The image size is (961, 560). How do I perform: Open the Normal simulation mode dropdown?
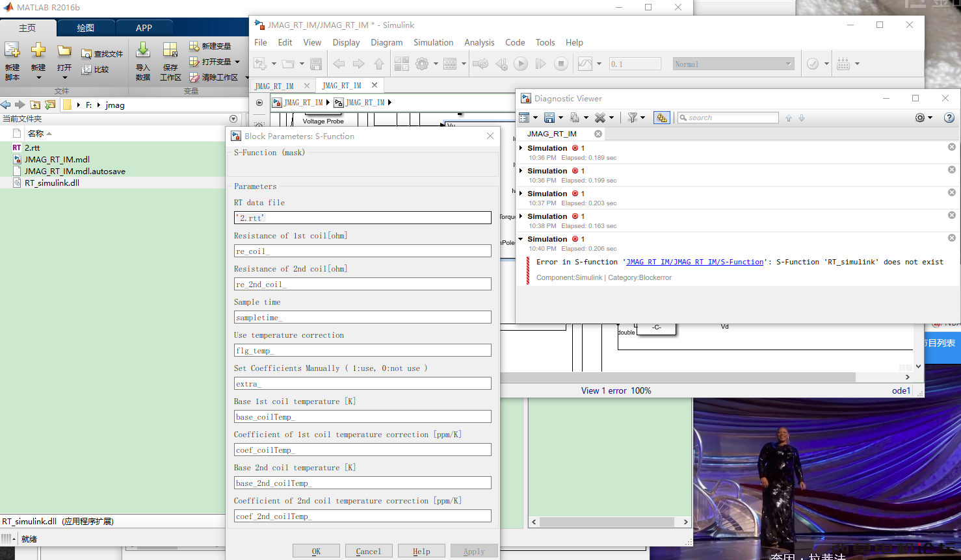coord(733,64)
